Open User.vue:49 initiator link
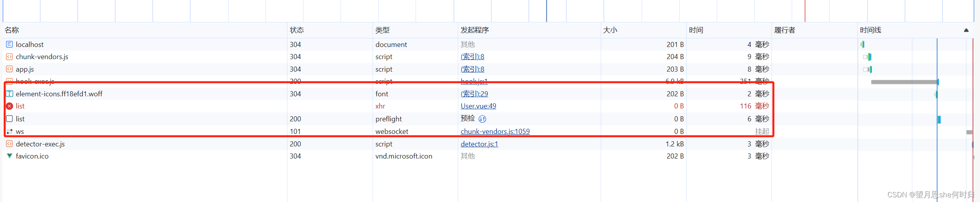The image size is (980, 202). pos(478,106)
